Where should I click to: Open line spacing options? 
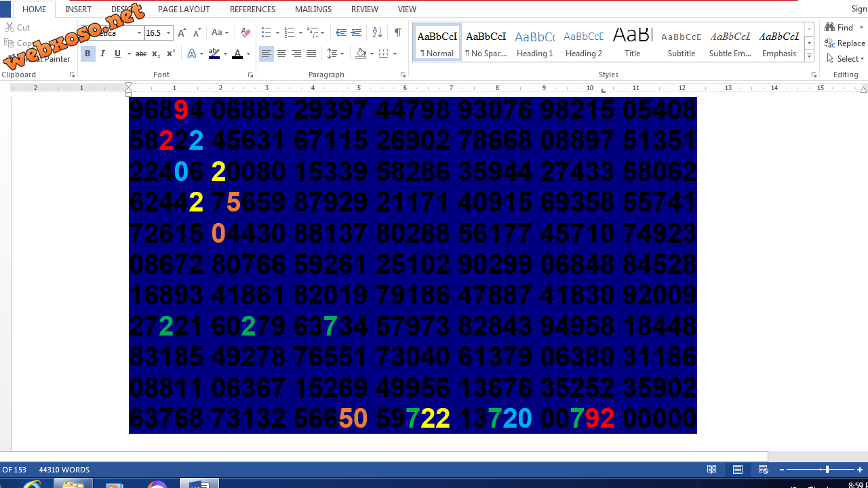(x=332, y=54)
